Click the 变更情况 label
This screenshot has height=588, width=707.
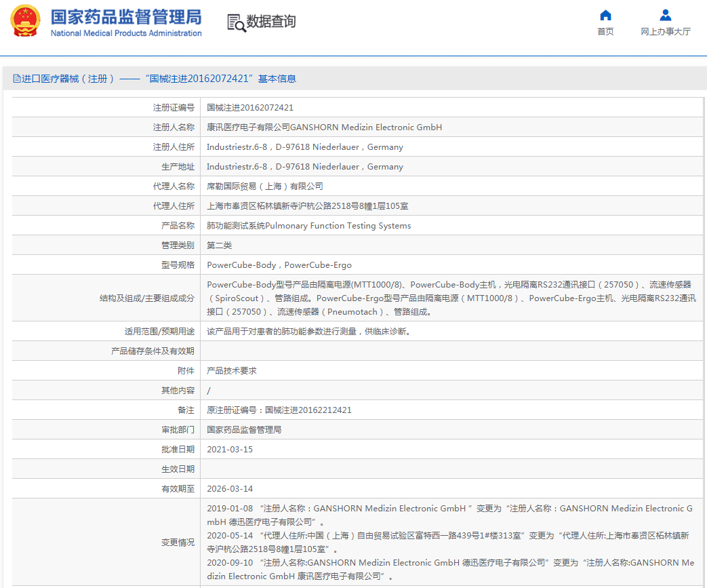pos(178,543)
